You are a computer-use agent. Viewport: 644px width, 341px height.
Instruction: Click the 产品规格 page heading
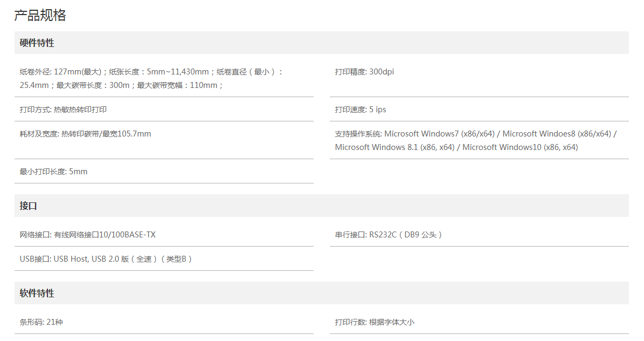[40, 15]
